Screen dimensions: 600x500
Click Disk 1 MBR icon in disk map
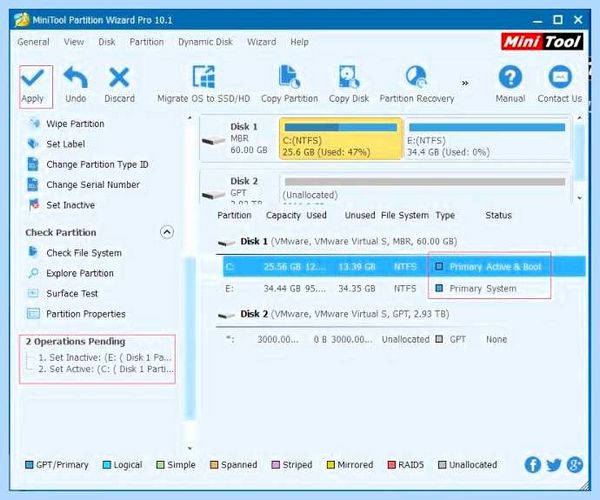pos(214,141)
